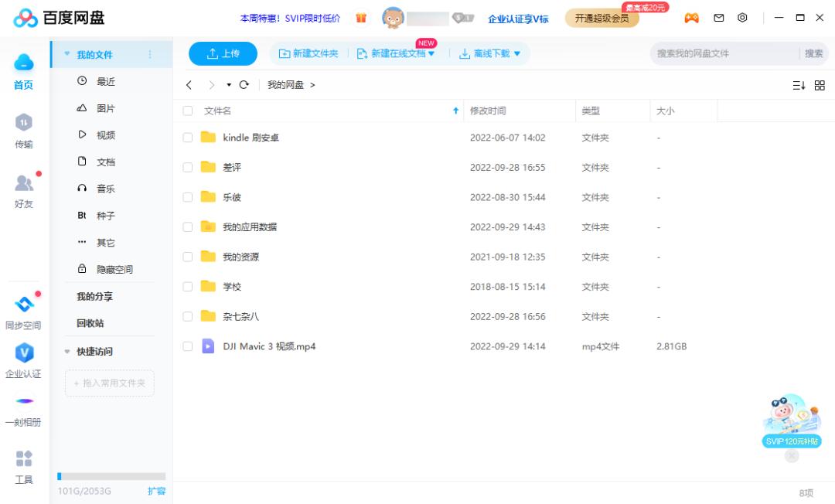Check the box next to 差评 folder
Screen dimensions: 835x504
pos(187,167)
